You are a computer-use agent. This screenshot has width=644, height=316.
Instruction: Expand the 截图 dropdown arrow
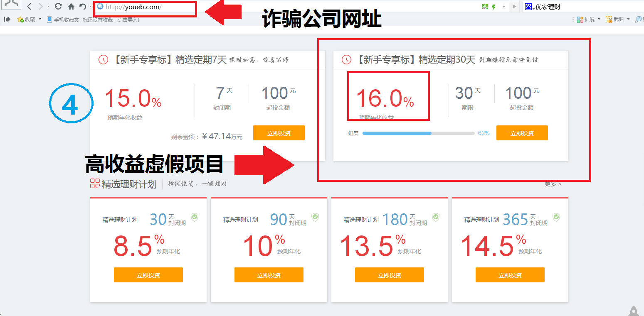point(628,19)
